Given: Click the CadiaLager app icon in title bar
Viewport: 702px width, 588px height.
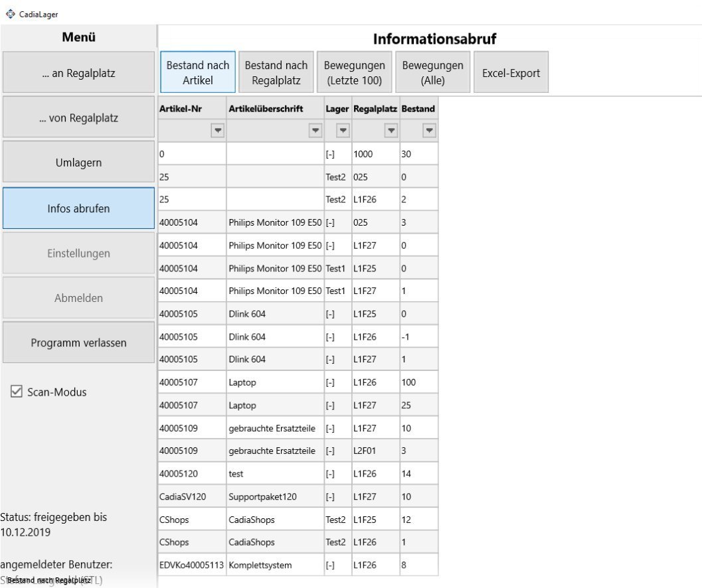Looking at the screenshot, I should tap(10, 14).
